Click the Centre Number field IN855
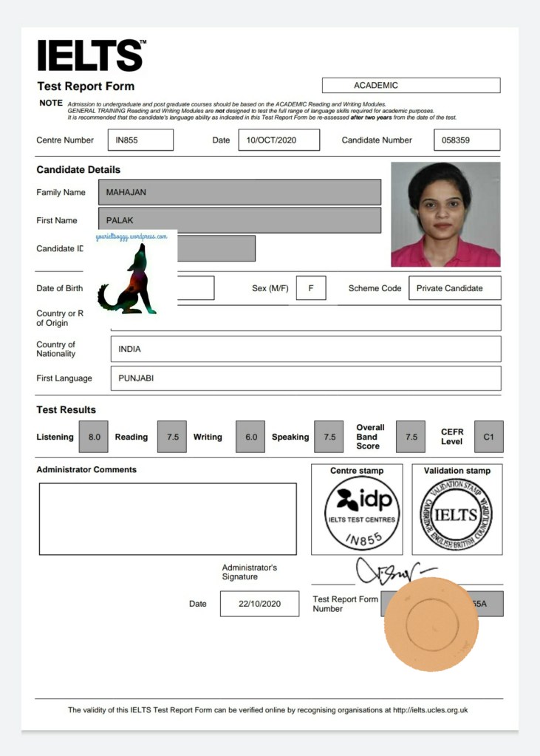 tap(140, 140)
